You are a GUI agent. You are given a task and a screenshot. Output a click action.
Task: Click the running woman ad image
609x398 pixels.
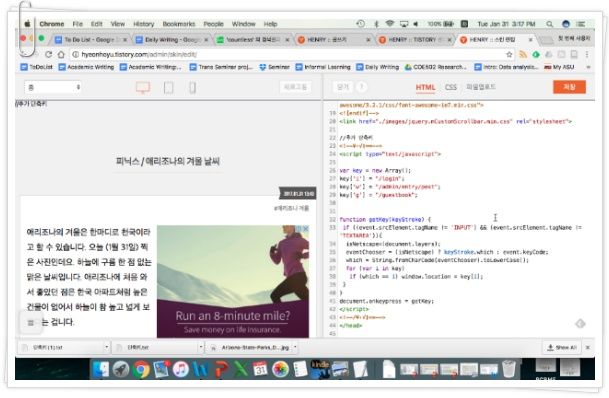click(x=233, y=282)
